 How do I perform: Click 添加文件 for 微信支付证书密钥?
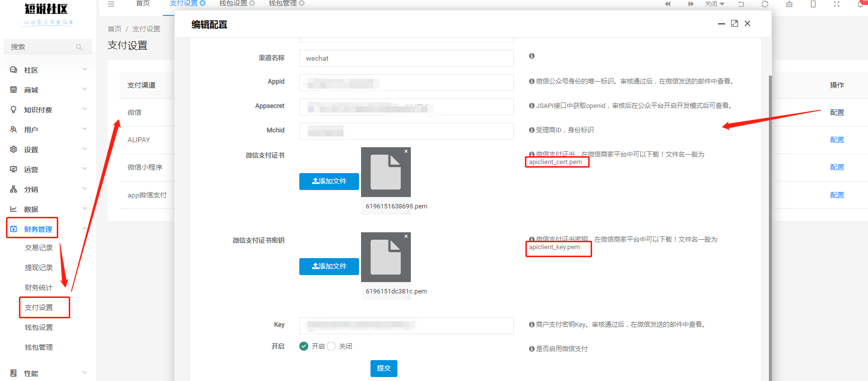[x=329, y=267]
